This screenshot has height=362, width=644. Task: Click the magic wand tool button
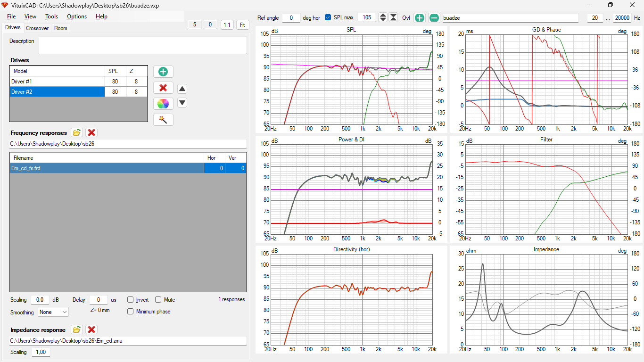point(163,120)
